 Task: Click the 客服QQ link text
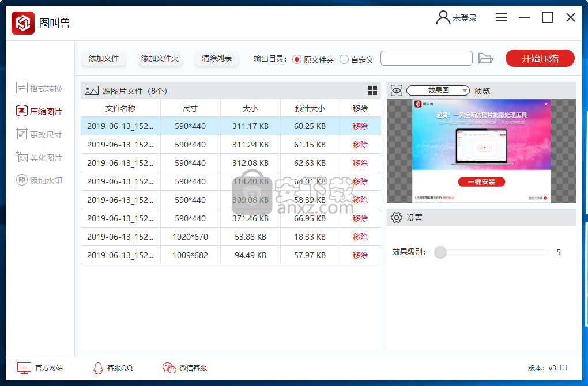coord(120,368)
